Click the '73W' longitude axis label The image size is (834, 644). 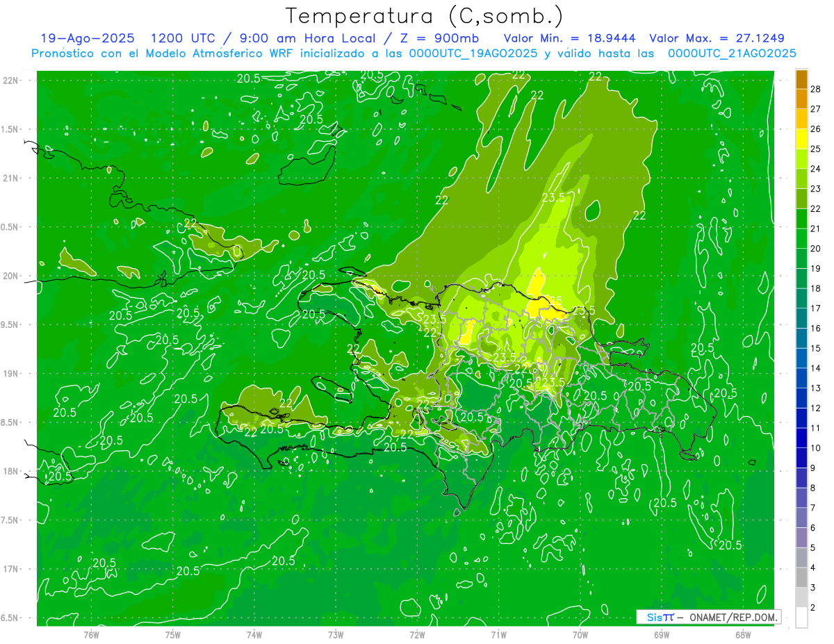(x=336, y=634)
